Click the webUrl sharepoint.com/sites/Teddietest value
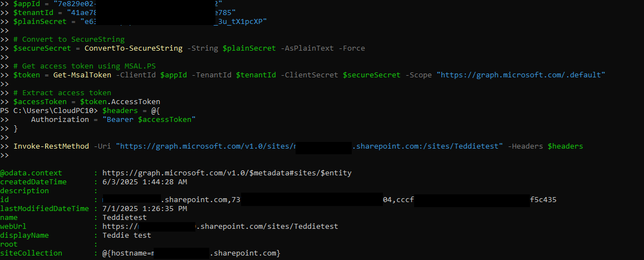This screenshot has height=260, width=644. coord(220,227)
